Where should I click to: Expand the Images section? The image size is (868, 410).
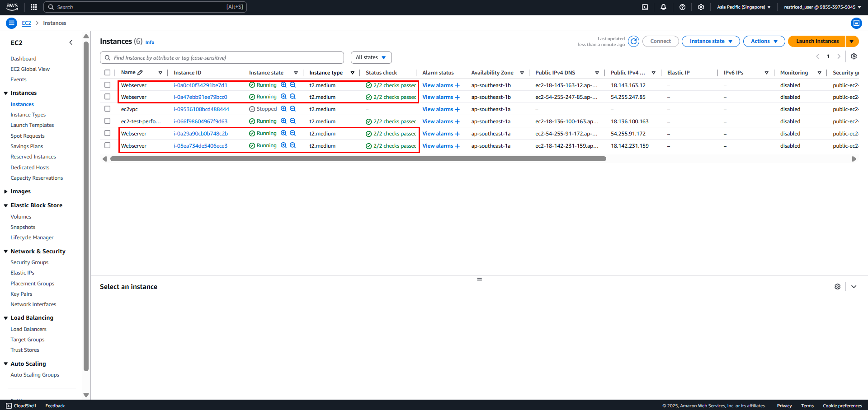coord(6,191)
